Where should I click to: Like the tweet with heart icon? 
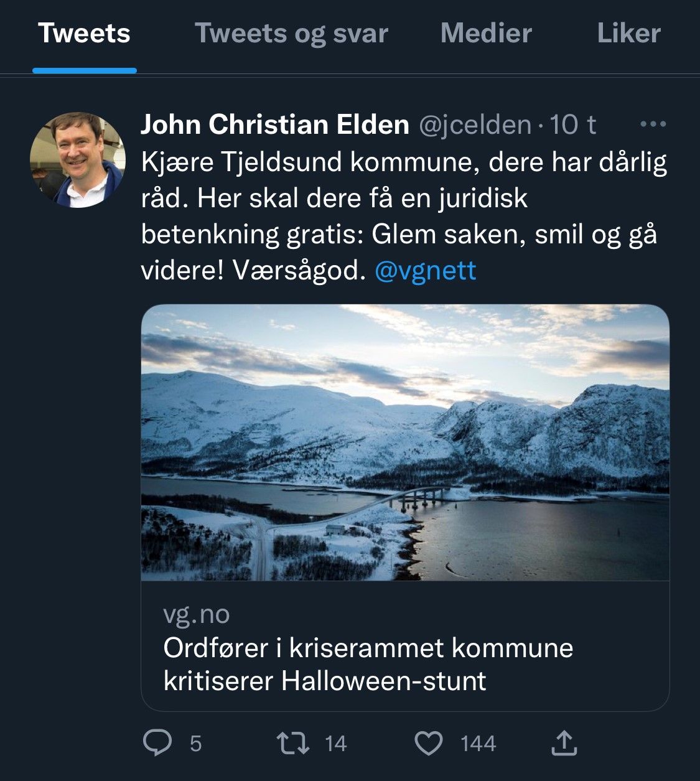(428, 743)
